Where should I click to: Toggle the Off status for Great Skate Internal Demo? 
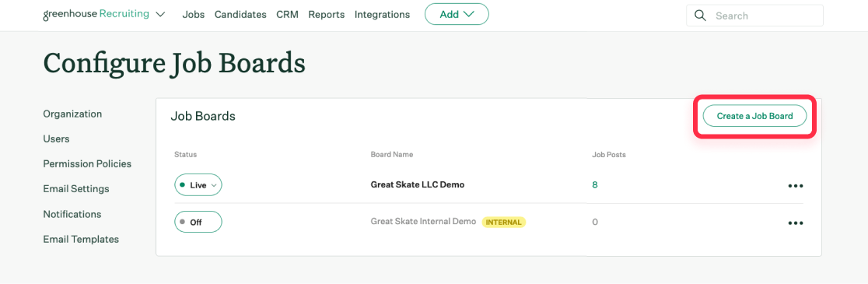(x=198, y=222)
